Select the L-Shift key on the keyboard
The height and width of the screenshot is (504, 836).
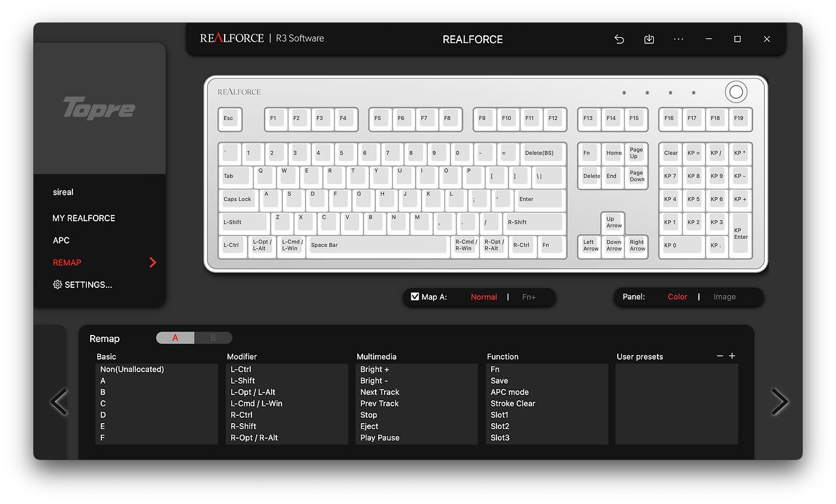click(x=244, y=223)
